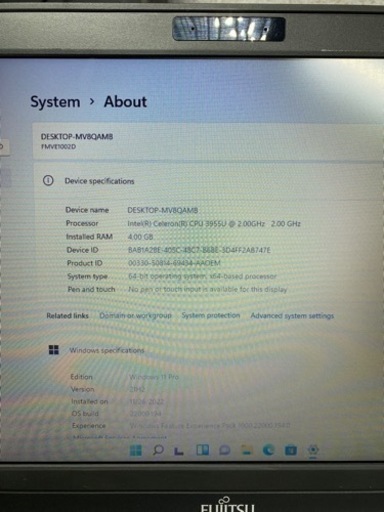Open System protection link

pyautogui.click(x=211, y=315)
